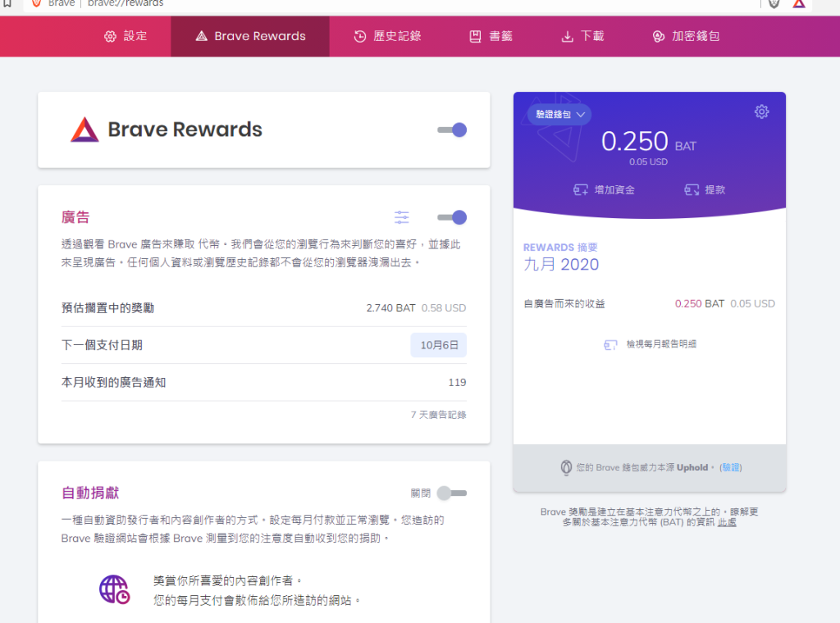Toggle the main Brave Rewards switch
Image resolution: width=840 pixels, height=623 pixels.
click(x=452, y=130)
